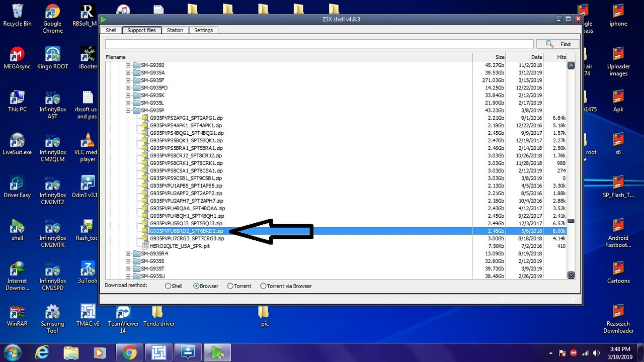The image size is (644, 362).
Task: Open the Settings tab
Action: [204, 30]
